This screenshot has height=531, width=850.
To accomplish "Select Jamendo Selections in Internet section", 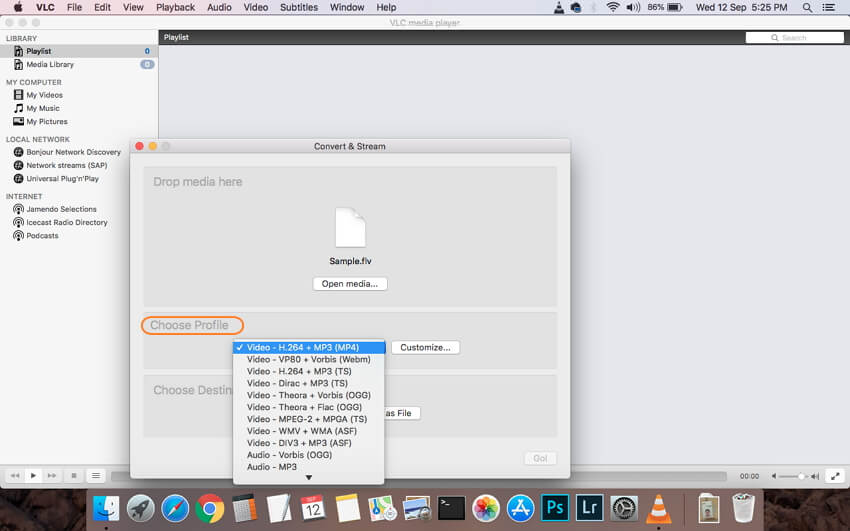I will click(x=61, y=209).
